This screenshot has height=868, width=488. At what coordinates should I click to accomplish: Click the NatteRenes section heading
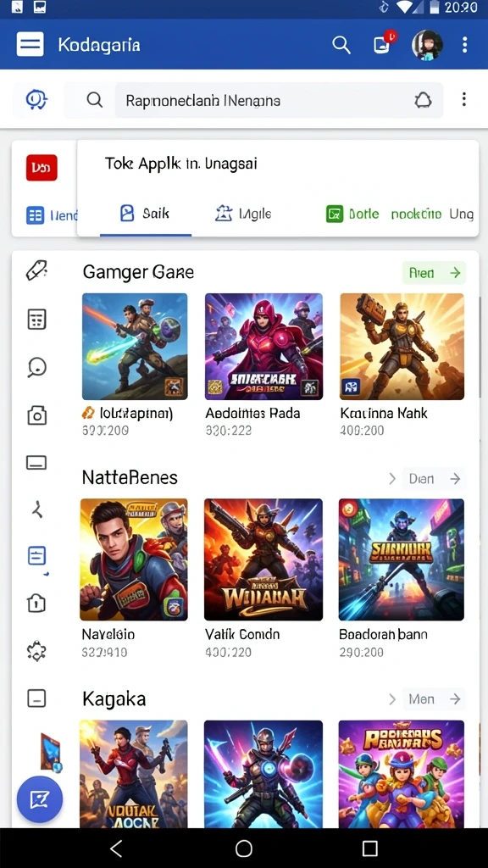(x=130, y=477)
